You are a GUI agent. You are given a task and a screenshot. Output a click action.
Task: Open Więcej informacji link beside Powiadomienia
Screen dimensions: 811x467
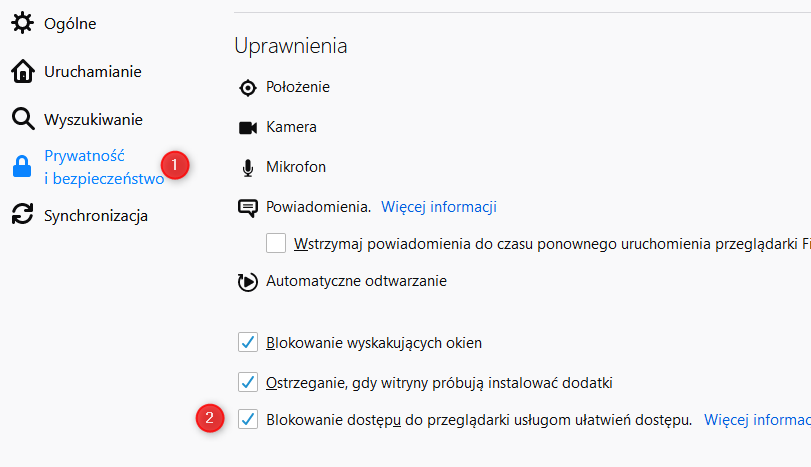(439, 207)
